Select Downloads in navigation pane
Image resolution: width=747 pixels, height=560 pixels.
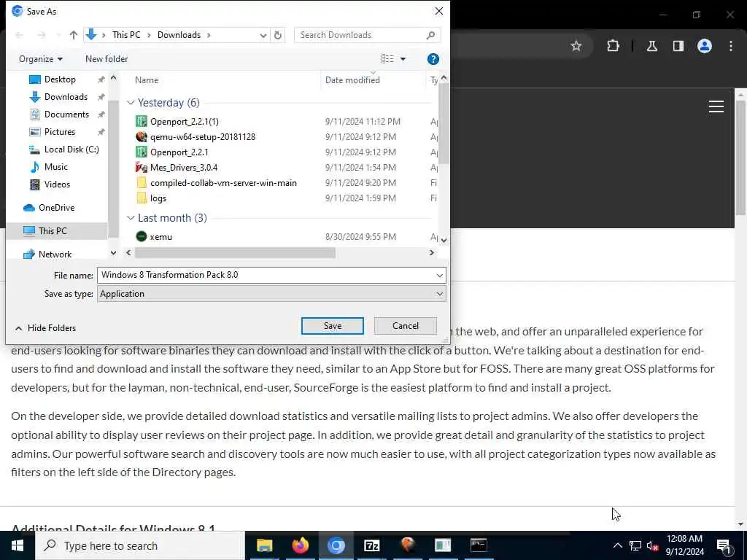pyautogui.click(x=66, y=97)
